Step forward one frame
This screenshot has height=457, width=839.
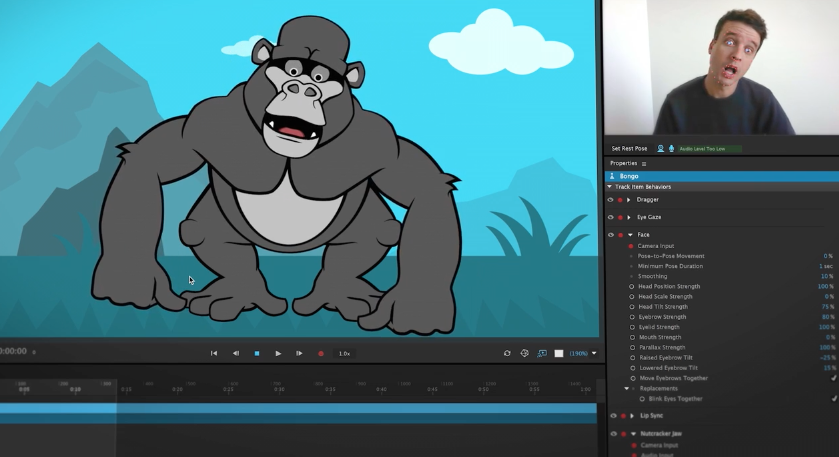(299, 353)
